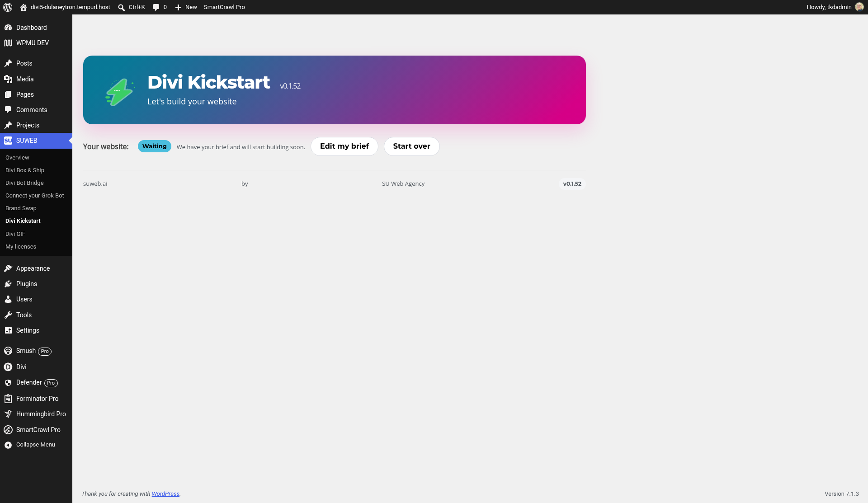Click the Forminator clipboard icon
868x503 pixels.
[x=8, y=399]
